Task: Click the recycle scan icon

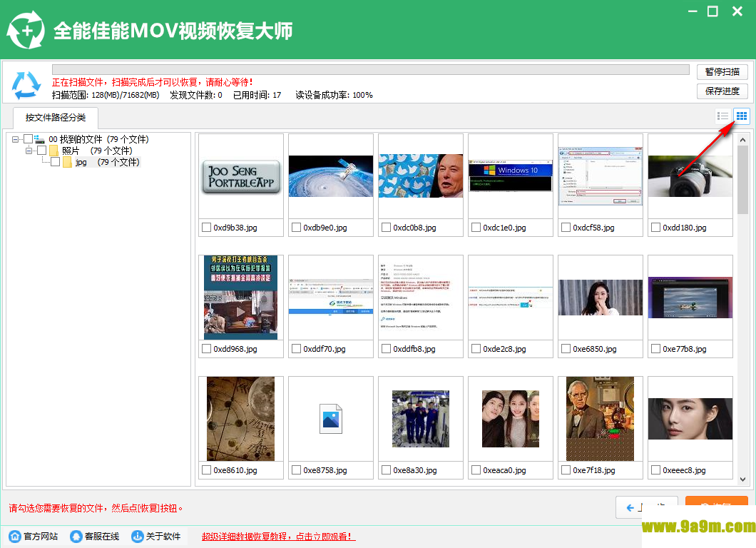Action: click(x=26, y=85)
